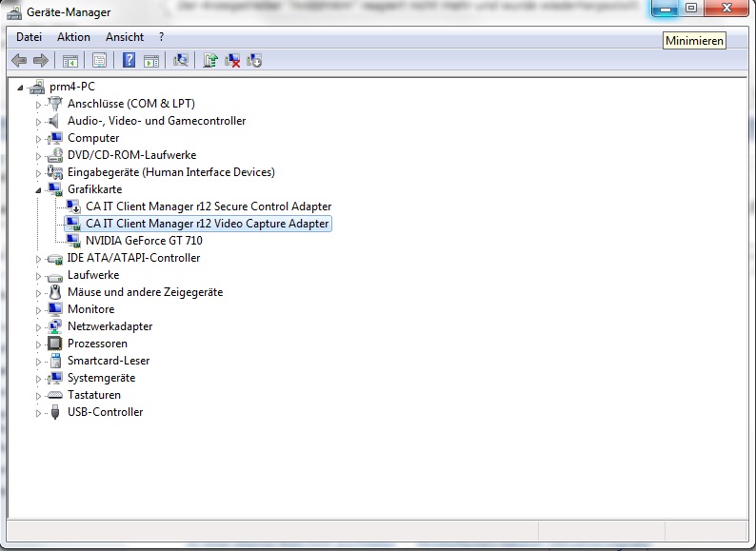Collapse the prm4-PC root node

tap(20, 88)
